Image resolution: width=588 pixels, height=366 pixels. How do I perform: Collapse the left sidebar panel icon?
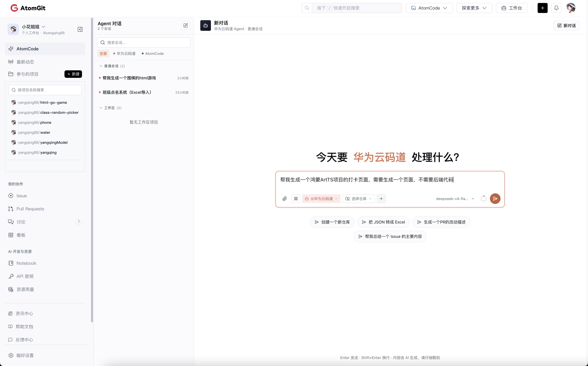(80, 29)
